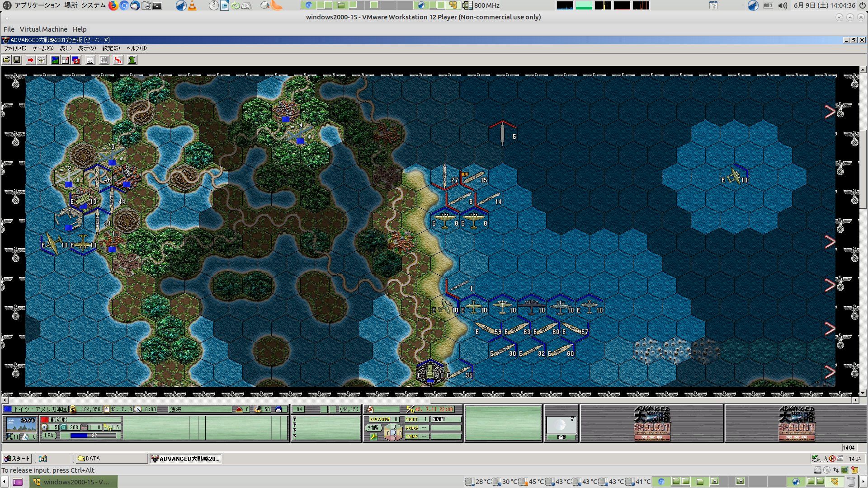Screen dimensions: 868x488
Task: Open the 設定(S) menu
Action: point(111,48)
